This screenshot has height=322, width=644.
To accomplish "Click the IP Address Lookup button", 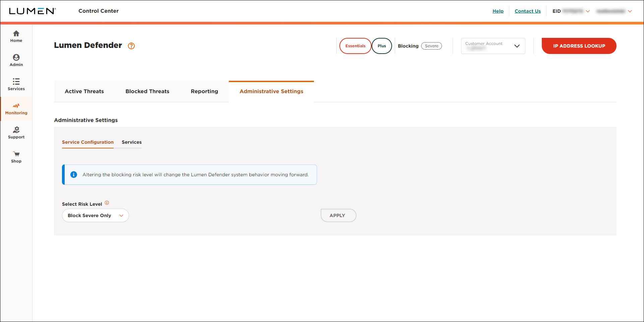I will [579, 46].
